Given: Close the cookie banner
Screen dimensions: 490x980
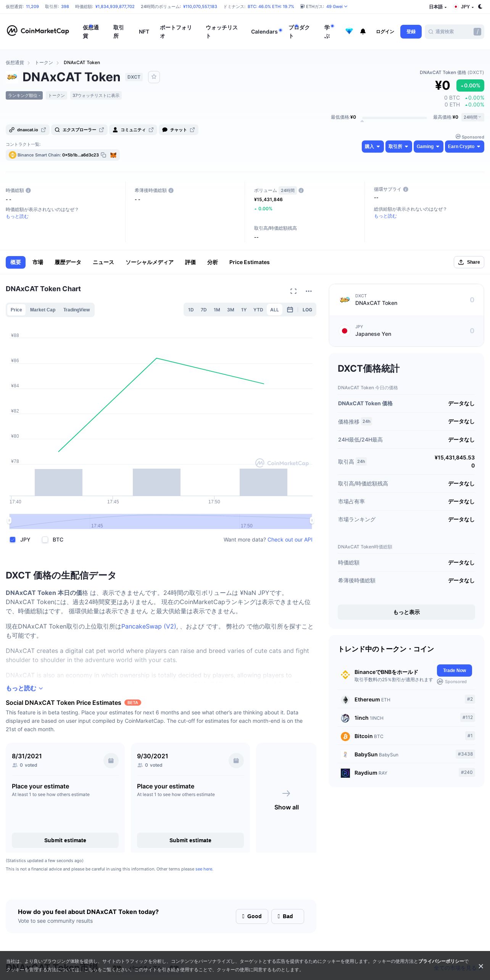Looking at the screenshot, I should tap(481, 966).
